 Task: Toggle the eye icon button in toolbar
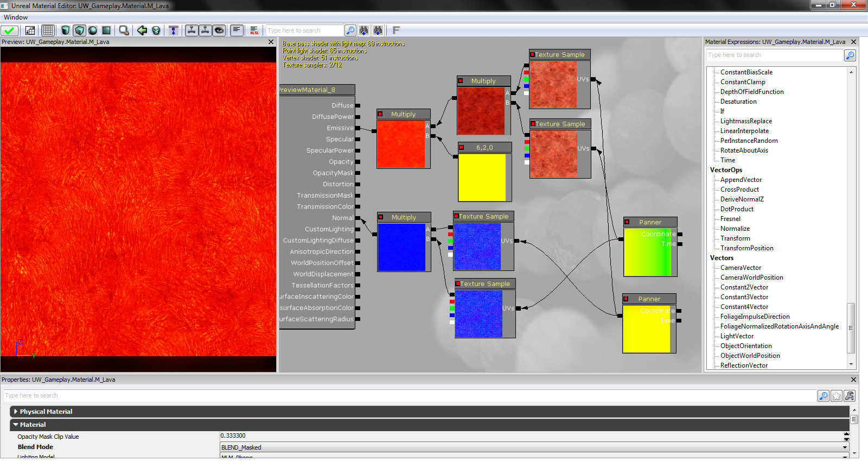click(x=219, y=30)
